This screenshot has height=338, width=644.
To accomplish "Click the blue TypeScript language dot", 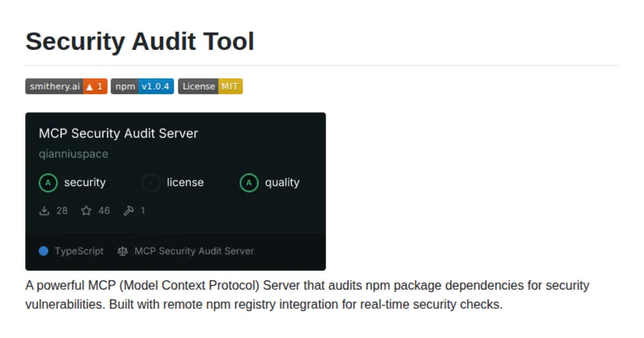I will (x=44, y=251).
